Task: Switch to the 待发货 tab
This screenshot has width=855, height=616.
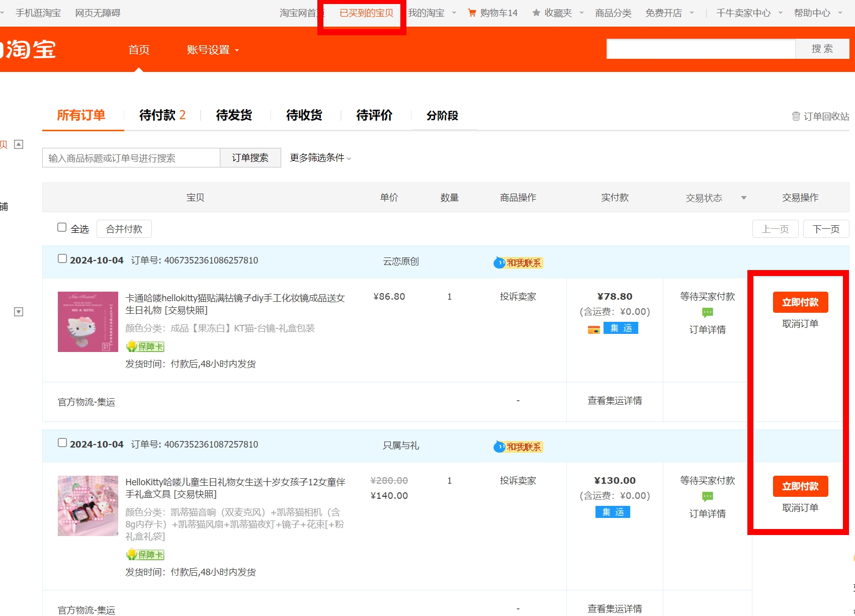Action: click(x=234, y=115)
